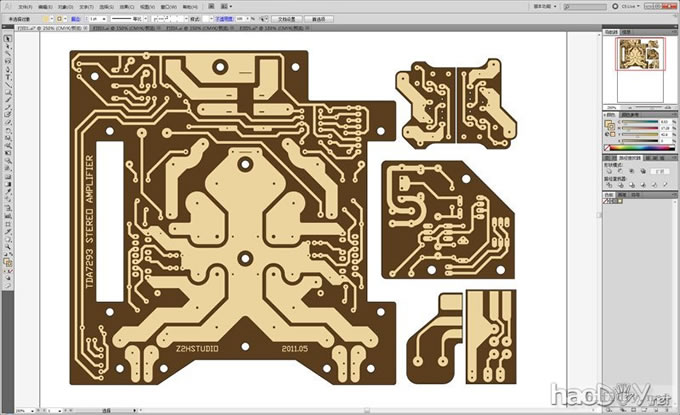Image resolution: width=680 pixels, height=415 pixels.
Task: Open the stroke weight dropdown
Action: (103, 18)
